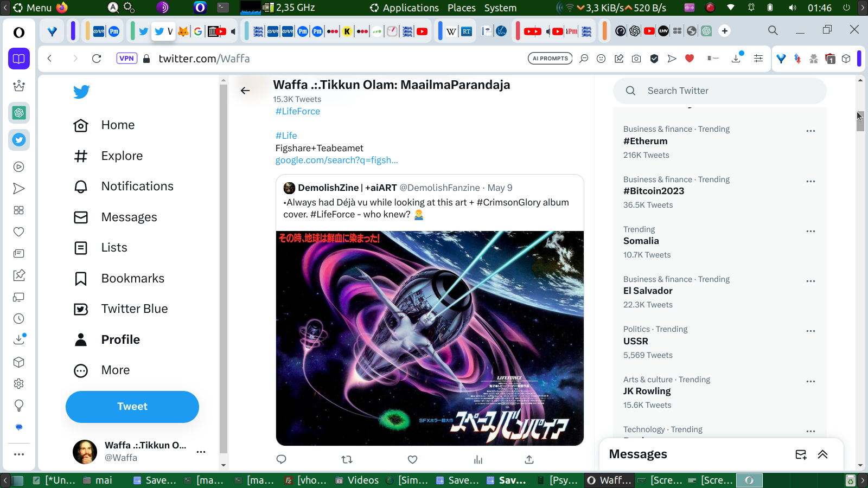This screenshot has width=868, height=488.
Task: Open the System menu in the top panel
Action: point(500,8)
